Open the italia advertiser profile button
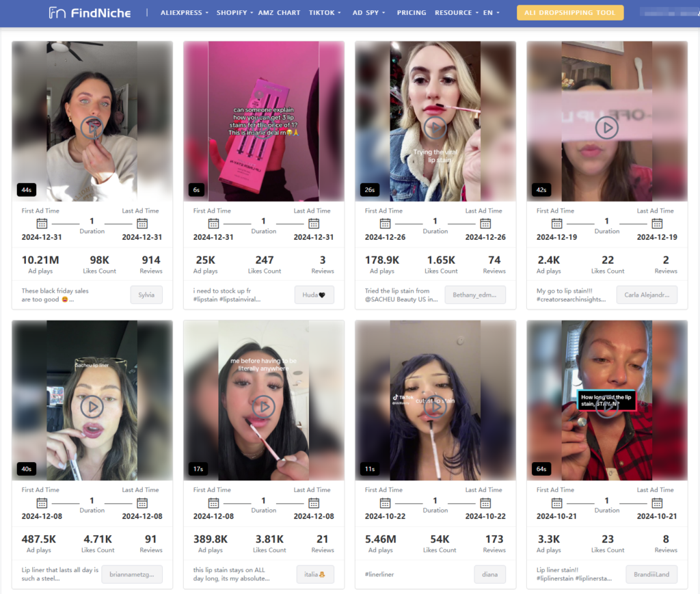 pos(315,574)
